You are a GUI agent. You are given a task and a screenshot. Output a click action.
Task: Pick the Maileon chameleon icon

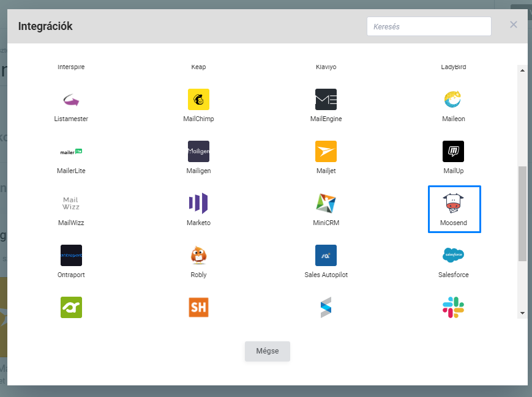pyautogui.click(x=453, y=100)
